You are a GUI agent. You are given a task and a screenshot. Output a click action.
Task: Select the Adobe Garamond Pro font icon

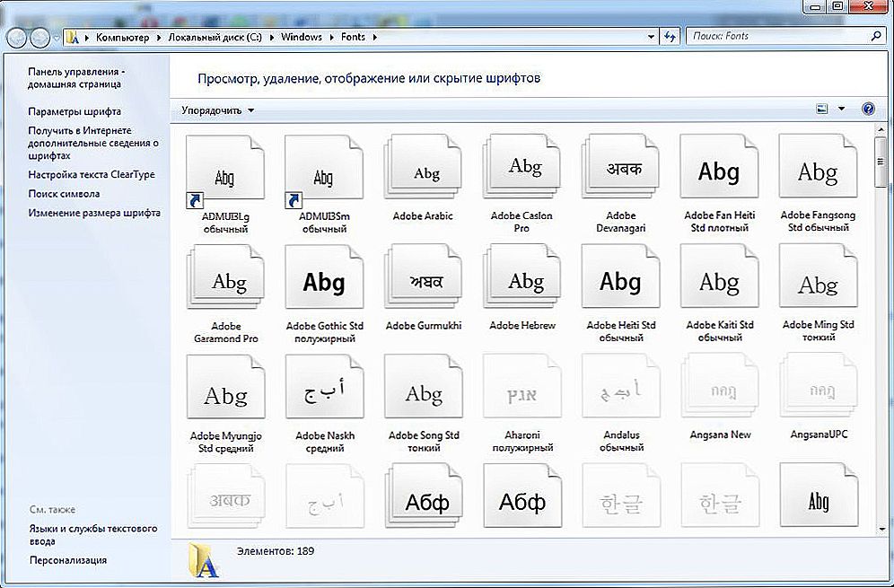pyautogui.click(x=225, y=277)
